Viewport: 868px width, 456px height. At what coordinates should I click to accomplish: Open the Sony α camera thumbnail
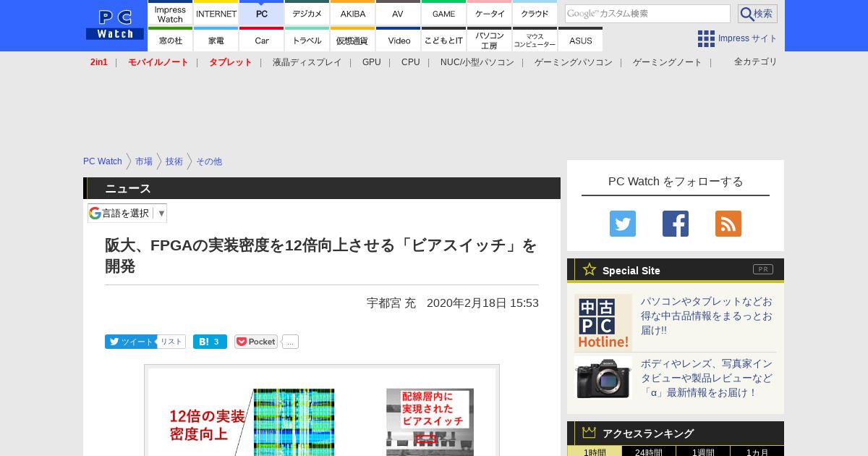pos(603,377)
